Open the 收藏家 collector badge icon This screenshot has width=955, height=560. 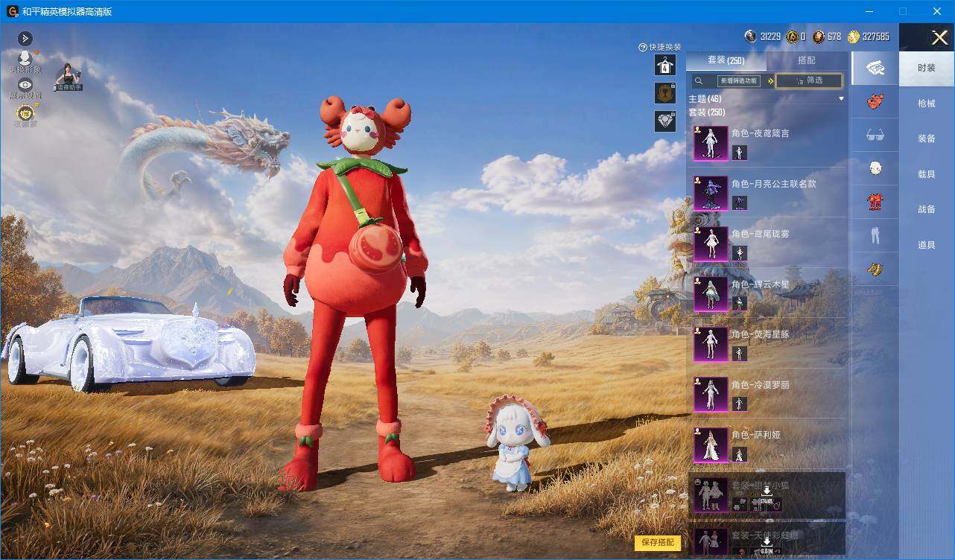click(25, 114)
